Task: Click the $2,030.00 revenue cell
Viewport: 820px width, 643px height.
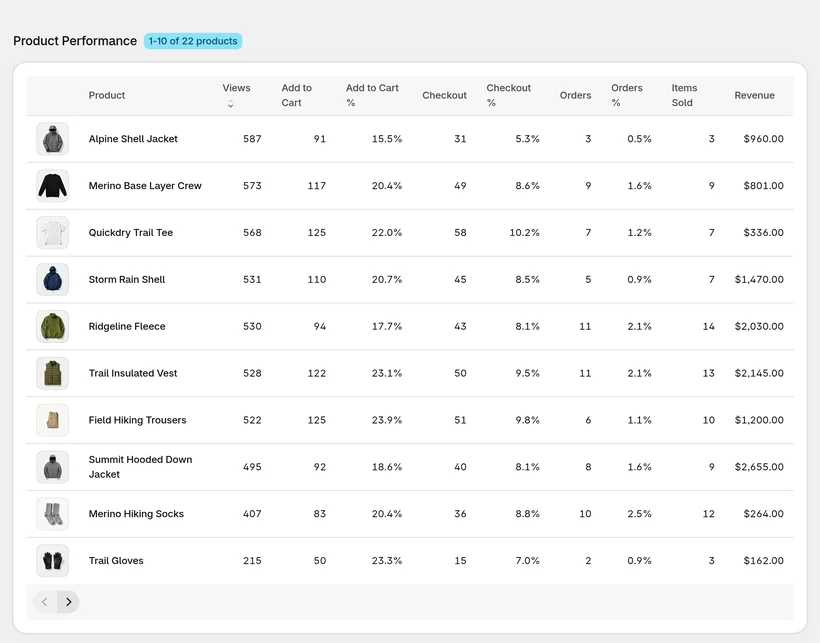Action: coord(759,326)
